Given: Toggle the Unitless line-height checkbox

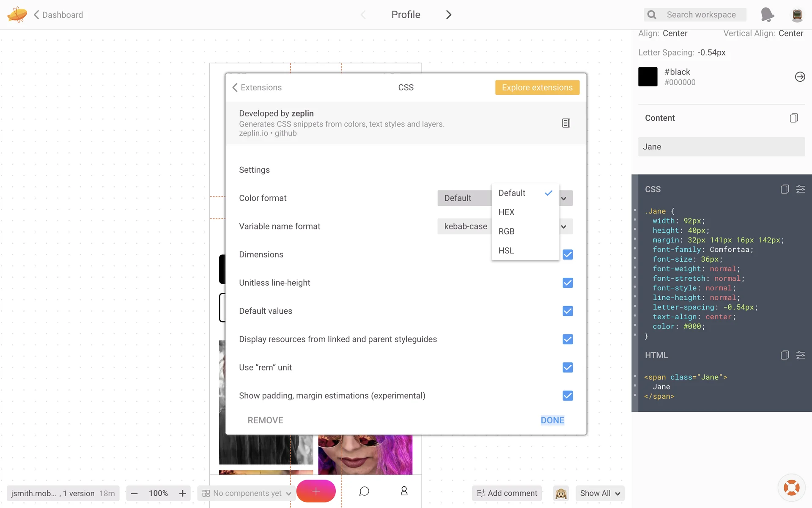Looking at the screenshot, I should click(568, 283).
